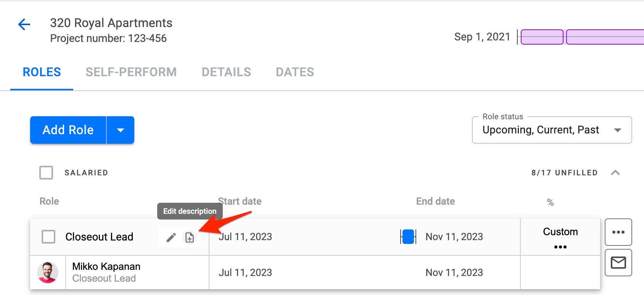
Task: Open the three-dot options under Custom percentage
Action: pyautogui.click(x=560, y=247)
